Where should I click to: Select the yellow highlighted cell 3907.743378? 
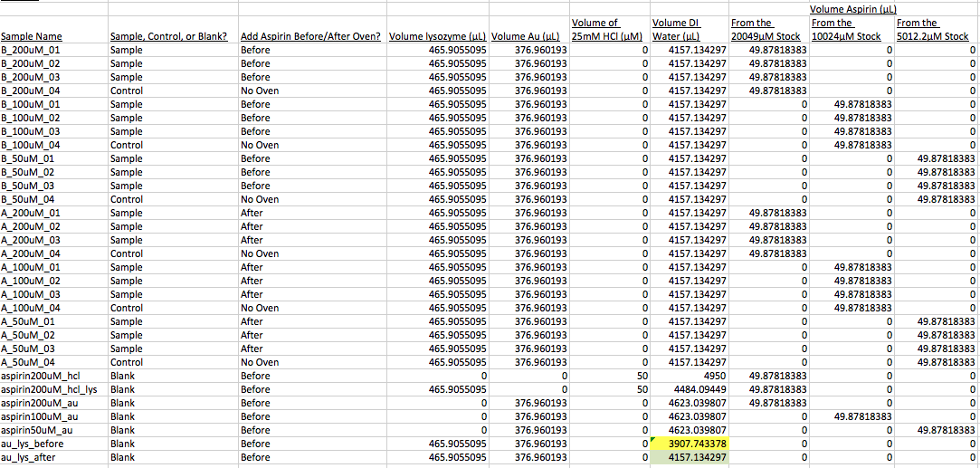coord(690,444)
